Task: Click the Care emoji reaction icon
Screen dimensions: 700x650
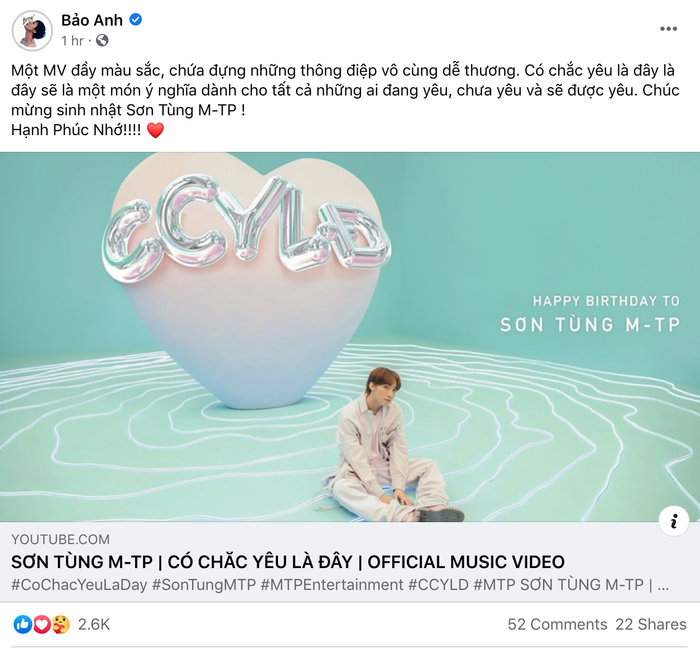Action: [59, 624]
